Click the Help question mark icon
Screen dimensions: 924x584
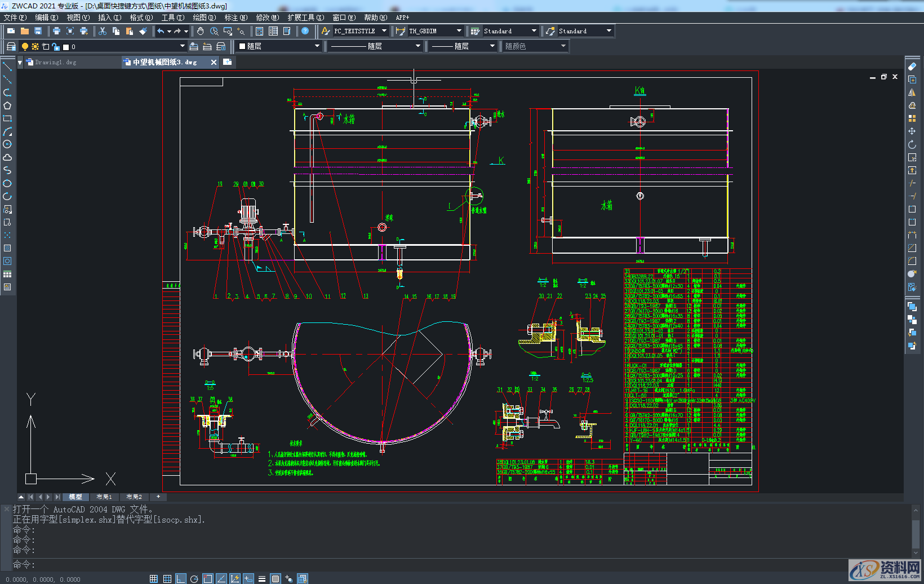305,31
